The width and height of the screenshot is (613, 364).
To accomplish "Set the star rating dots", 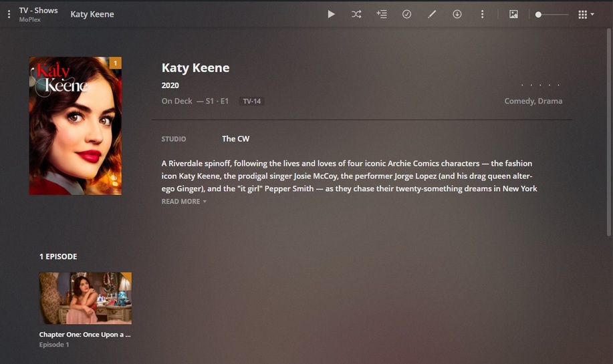I will coord(540,85).
